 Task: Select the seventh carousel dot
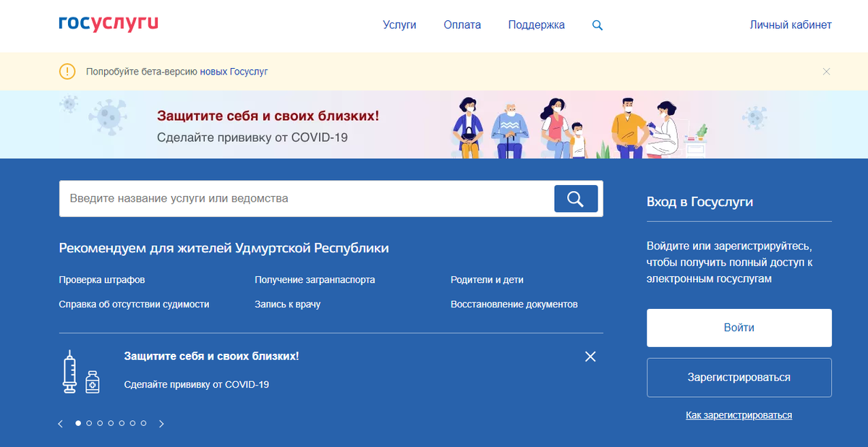[143, 423]
